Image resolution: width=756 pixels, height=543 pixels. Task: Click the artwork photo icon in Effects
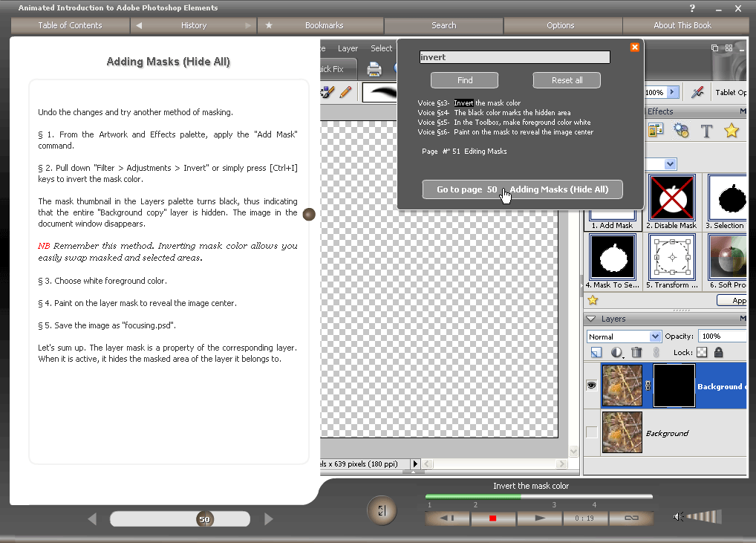coord(656,131)
